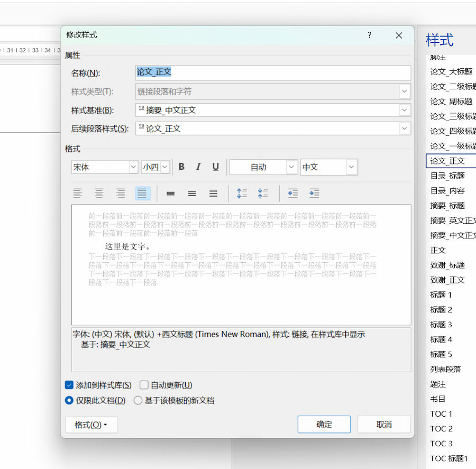Uncheck the 添加到样式库 checkbox
The image size is (476, 469).
pyautogui.click(x=68, y=385)
